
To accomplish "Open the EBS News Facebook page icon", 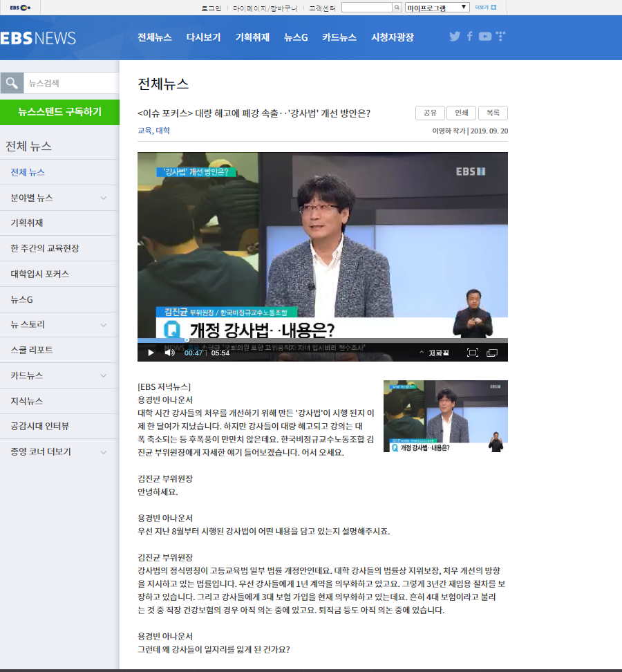I will coord(470,37).
